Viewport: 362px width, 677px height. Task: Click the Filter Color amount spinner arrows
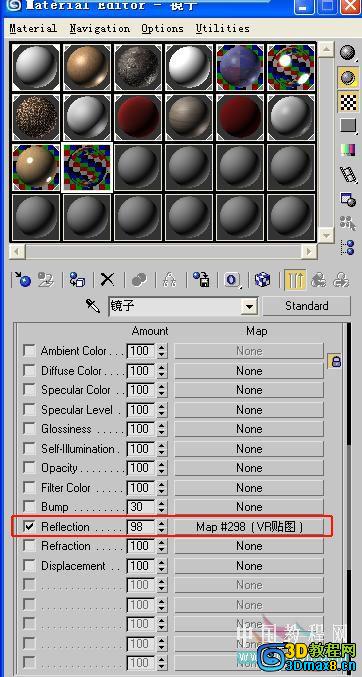[162, 488]
